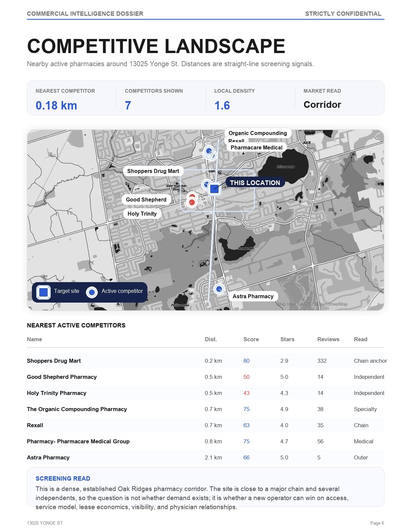The width and height of the screenshot is (411, 532).
Task: Click Rexall score 63
Action: (x=246, y=425)
